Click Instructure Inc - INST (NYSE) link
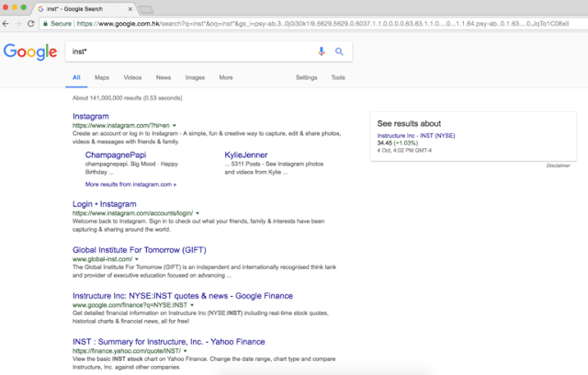 point(416,136)
